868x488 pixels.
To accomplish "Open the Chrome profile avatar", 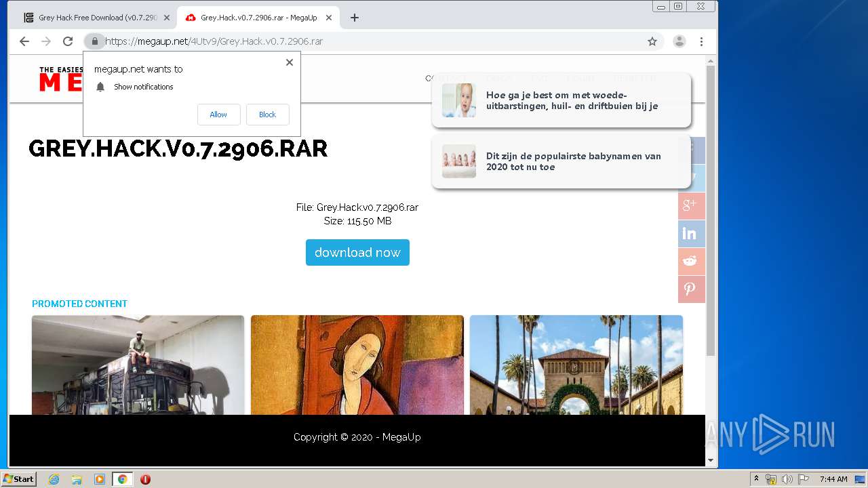I will (x=679, y=41).
